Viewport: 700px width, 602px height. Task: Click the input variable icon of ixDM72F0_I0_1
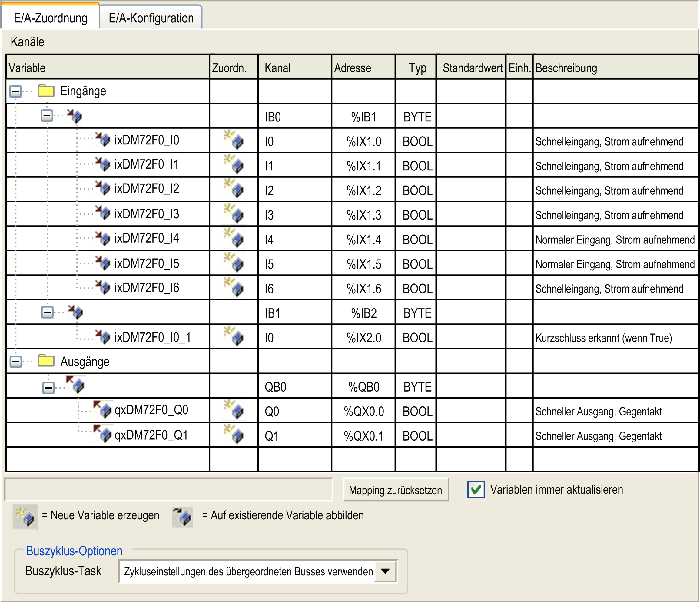(102, 336)
